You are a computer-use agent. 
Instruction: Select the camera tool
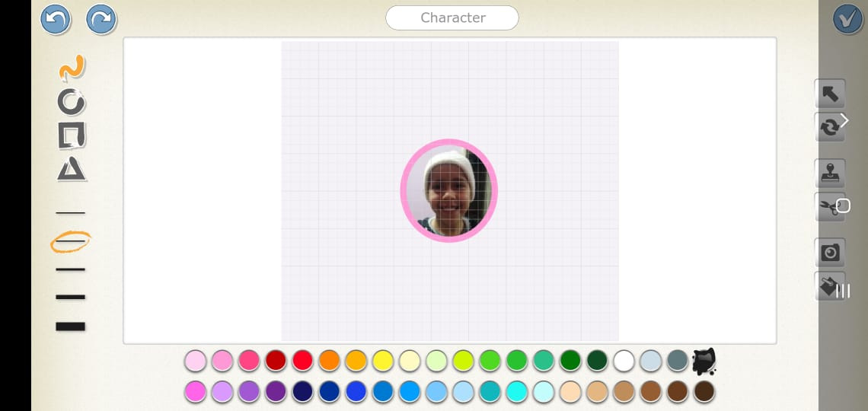click(x=830, y=253)
